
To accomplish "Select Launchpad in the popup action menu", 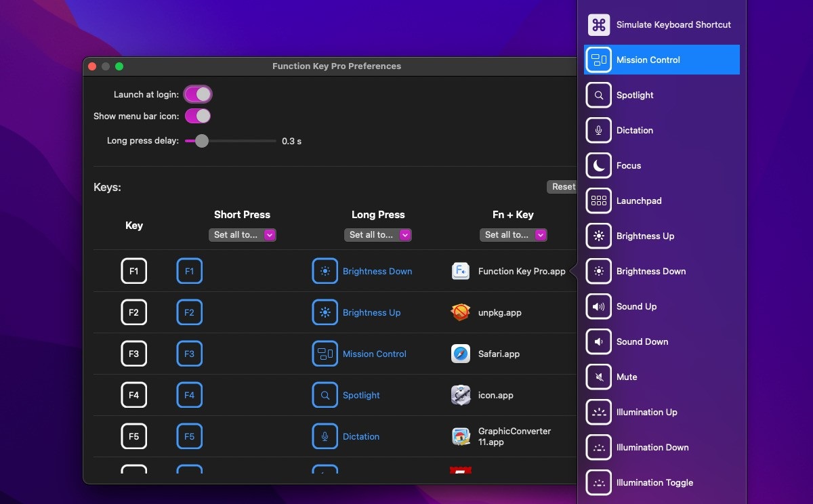I will coord(662,201).
